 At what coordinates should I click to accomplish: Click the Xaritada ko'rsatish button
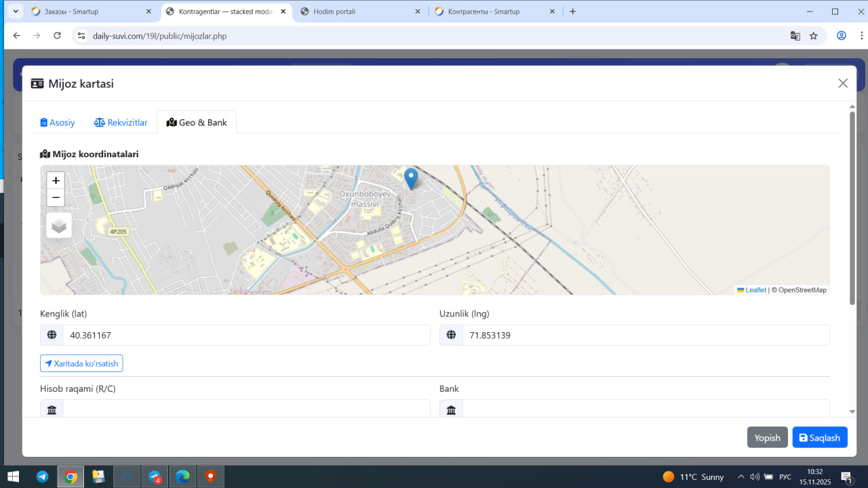click(81, 364)
